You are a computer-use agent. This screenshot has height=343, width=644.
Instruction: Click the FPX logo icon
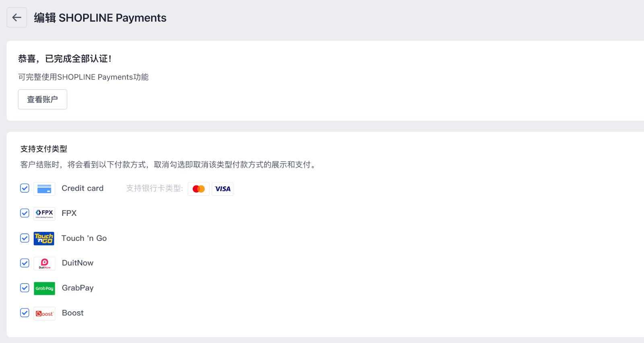[44, 213]
